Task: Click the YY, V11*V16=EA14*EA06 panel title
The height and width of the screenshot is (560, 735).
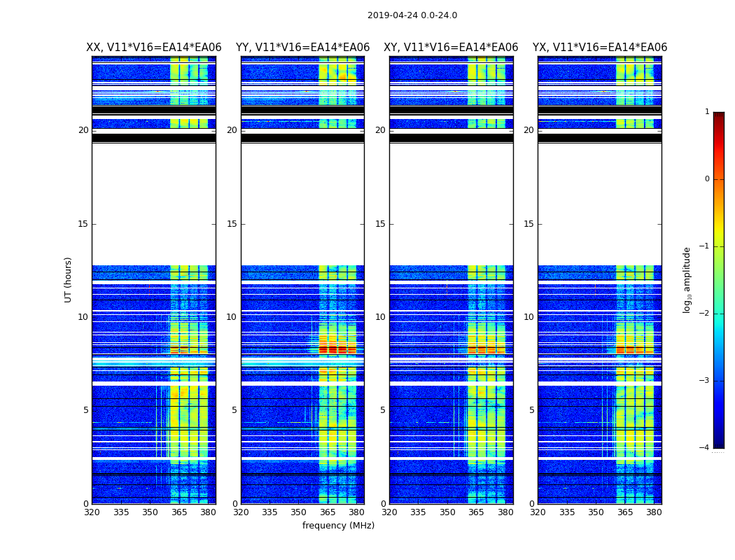Action: pyautogui.click(x=302, y=48)
